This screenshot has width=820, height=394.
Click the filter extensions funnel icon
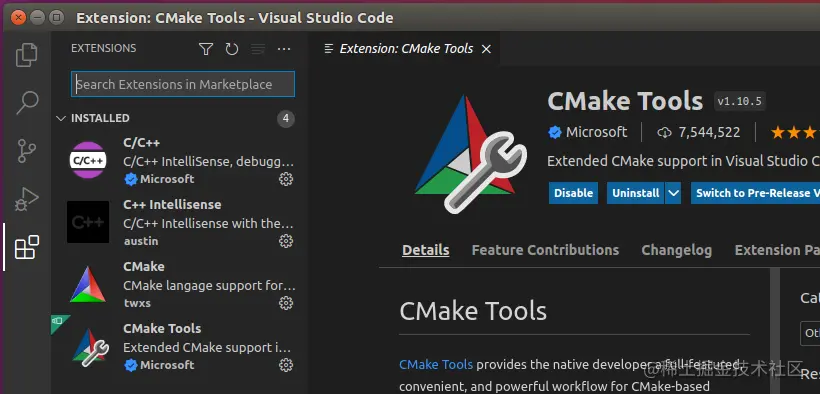click(206, 49)
